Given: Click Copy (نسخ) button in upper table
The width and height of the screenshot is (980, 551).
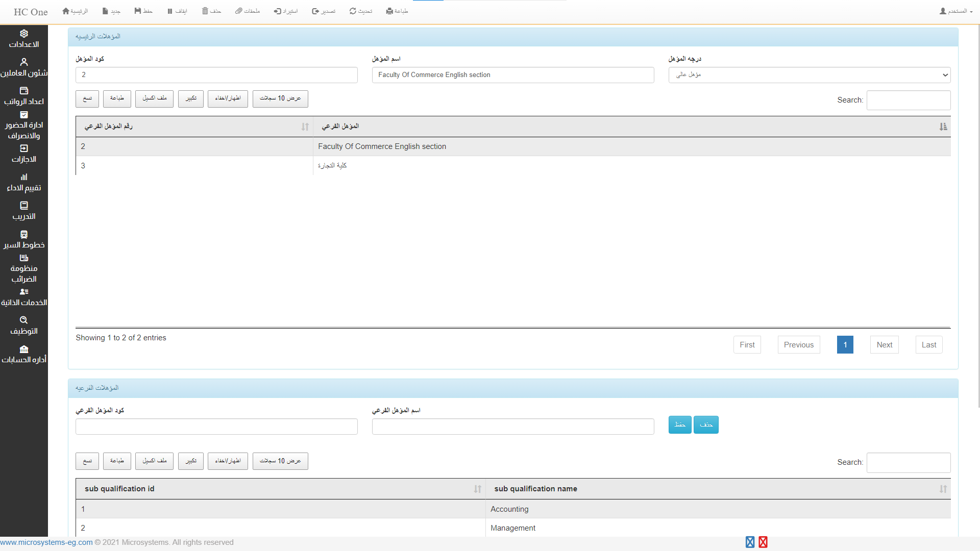Looking at the screenshot, I should (87, 98).
